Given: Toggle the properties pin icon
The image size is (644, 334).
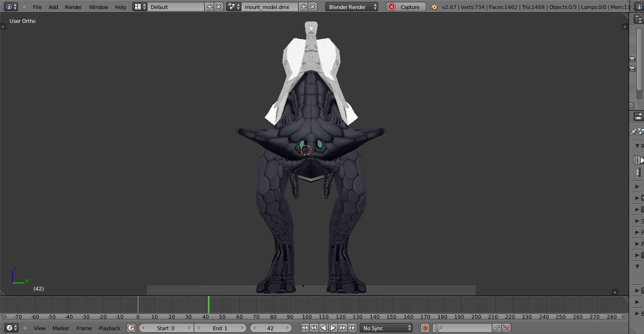Looking at the screenshot, I should pos(634,132).
